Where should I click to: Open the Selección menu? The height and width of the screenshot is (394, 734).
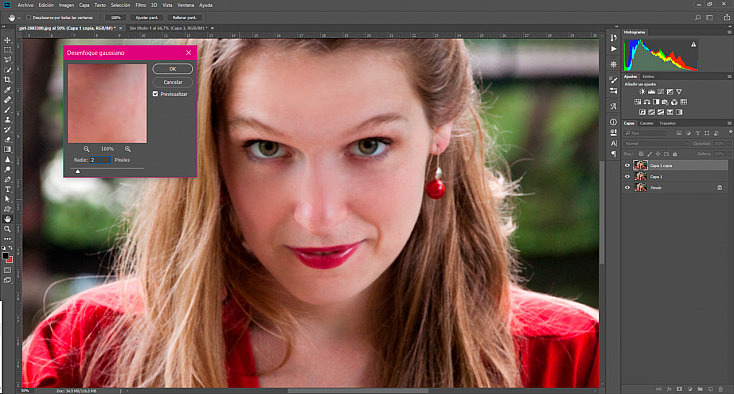click(x=120, y=5)
